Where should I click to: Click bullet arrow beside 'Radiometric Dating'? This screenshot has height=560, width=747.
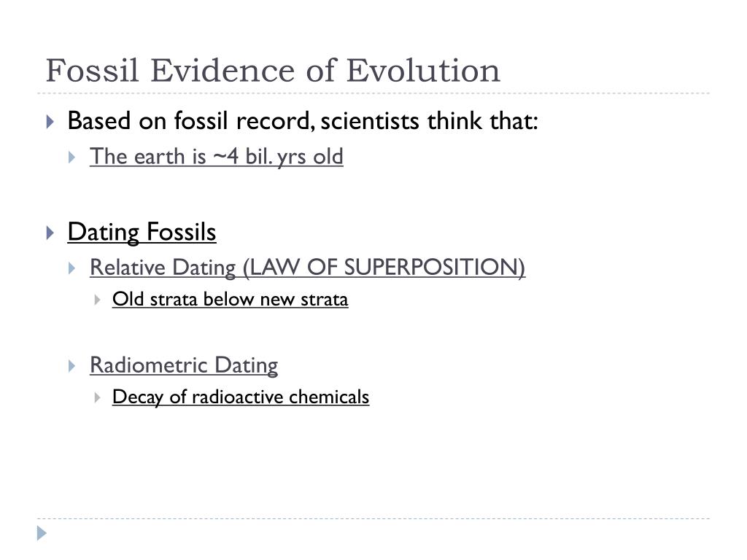[x=72, y=366]
